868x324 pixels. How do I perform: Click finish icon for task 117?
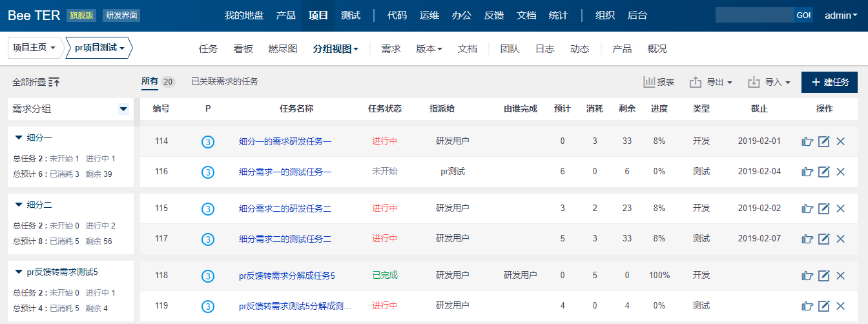pos(807,239)
